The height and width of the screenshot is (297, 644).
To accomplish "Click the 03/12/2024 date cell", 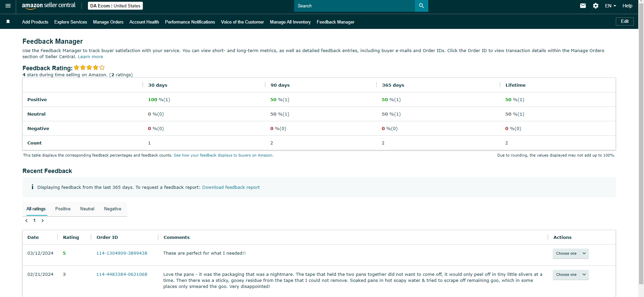I will point(40,253).
